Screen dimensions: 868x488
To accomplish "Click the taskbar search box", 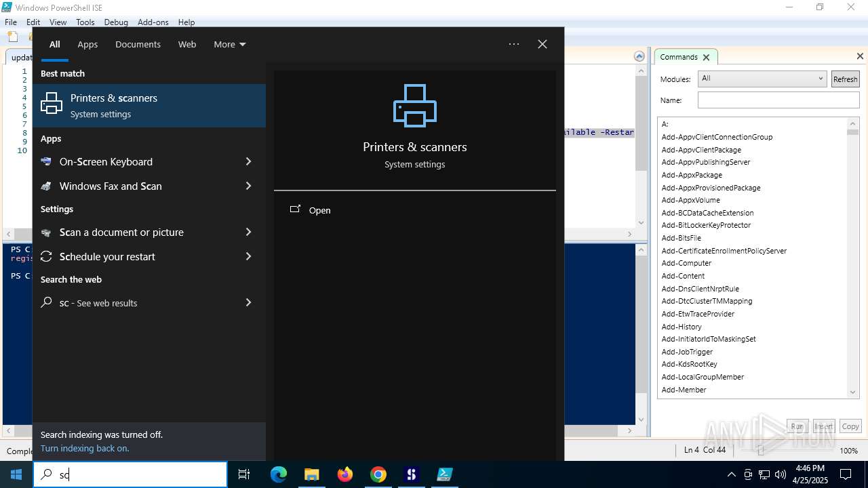I will pyautogui.click(x=130, y=474).
